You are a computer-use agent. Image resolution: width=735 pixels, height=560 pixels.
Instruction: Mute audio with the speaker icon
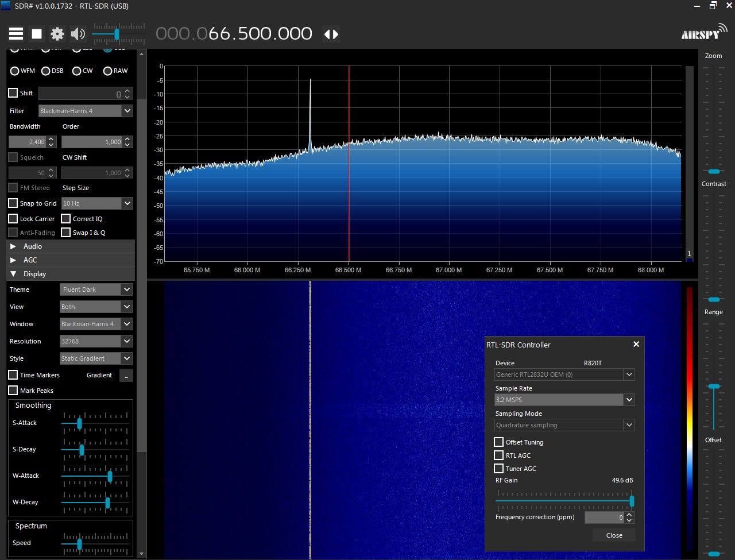pyautogui.click(x=78, y=34)
